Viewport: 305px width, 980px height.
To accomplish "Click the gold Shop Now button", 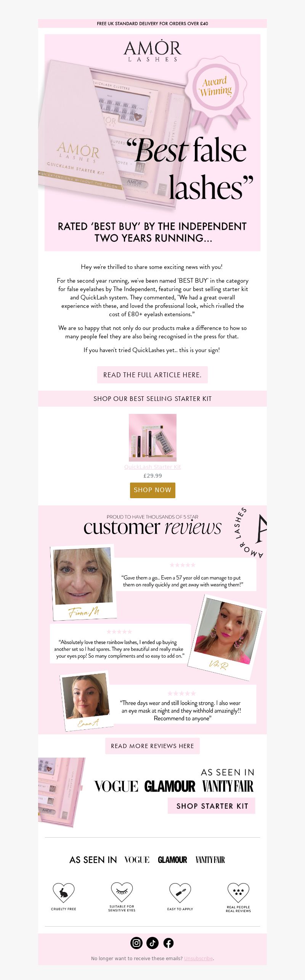I will pos(152,490).
